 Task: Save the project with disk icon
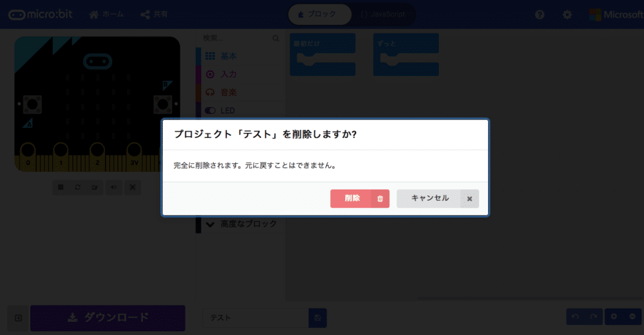318,318
